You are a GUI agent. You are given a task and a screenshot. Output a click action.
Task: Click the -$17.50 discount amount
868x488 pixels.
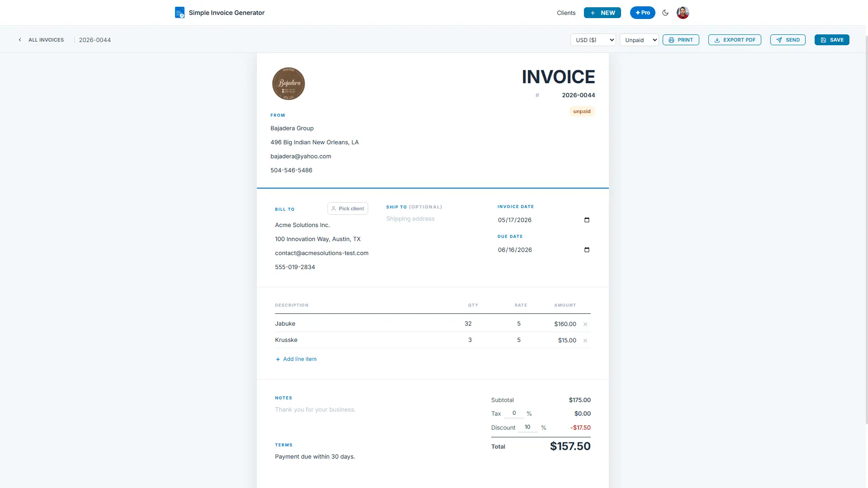(x=580, y=428)
